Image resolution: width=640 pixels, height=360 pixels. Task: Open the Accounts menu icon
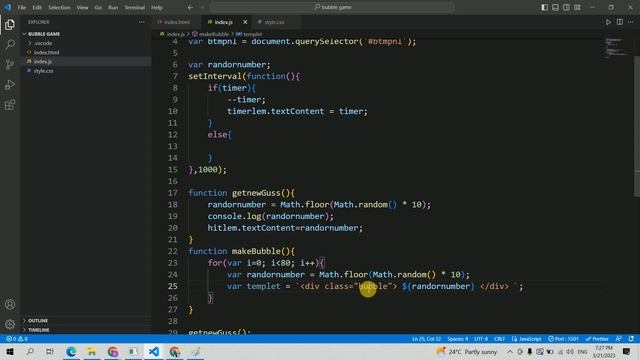tap(10, 304)
